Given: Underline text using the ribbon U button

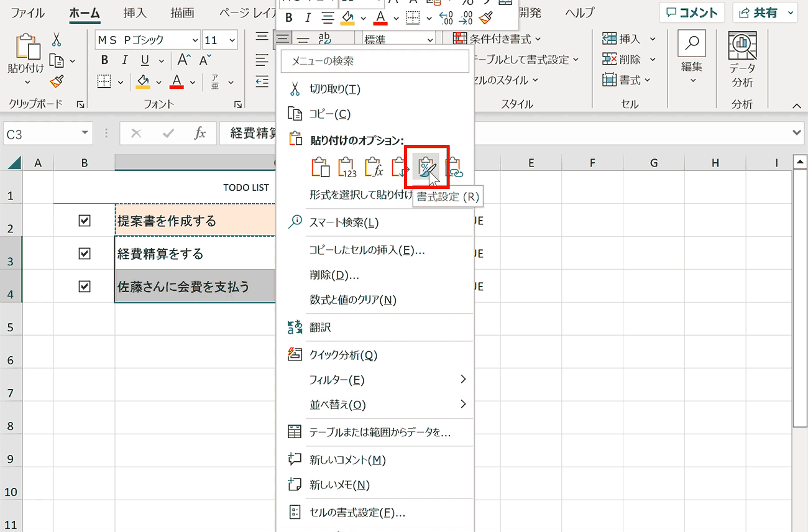Looking at the screenshot, I should [x=145, y=60].
